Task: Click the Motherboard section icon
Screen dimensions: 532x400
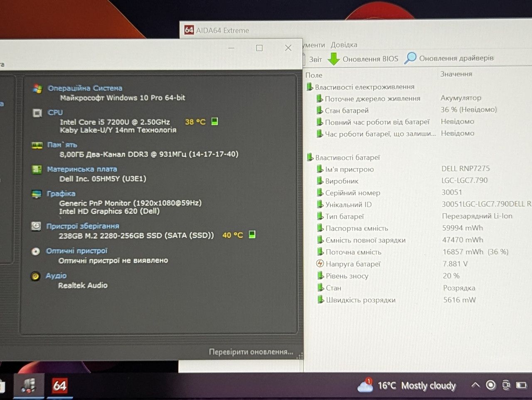Action: pos(37,169)
